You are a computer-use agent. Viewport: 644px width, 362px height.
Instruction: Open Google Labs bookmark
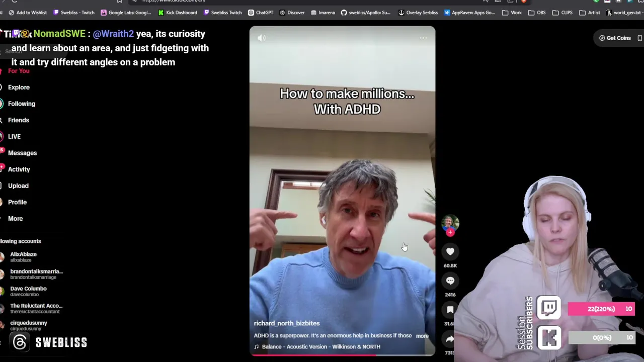(x=126, y=13)
